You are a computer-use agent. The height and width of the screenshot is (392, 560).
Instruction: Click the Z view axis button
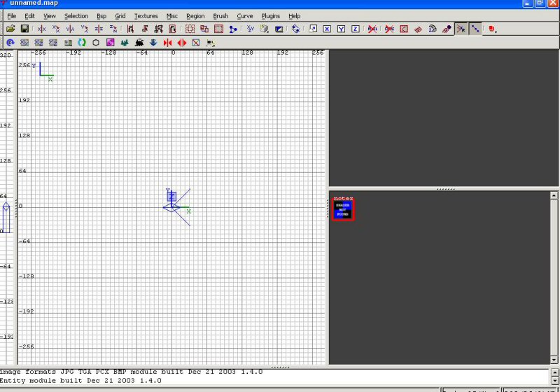(355, 29)
